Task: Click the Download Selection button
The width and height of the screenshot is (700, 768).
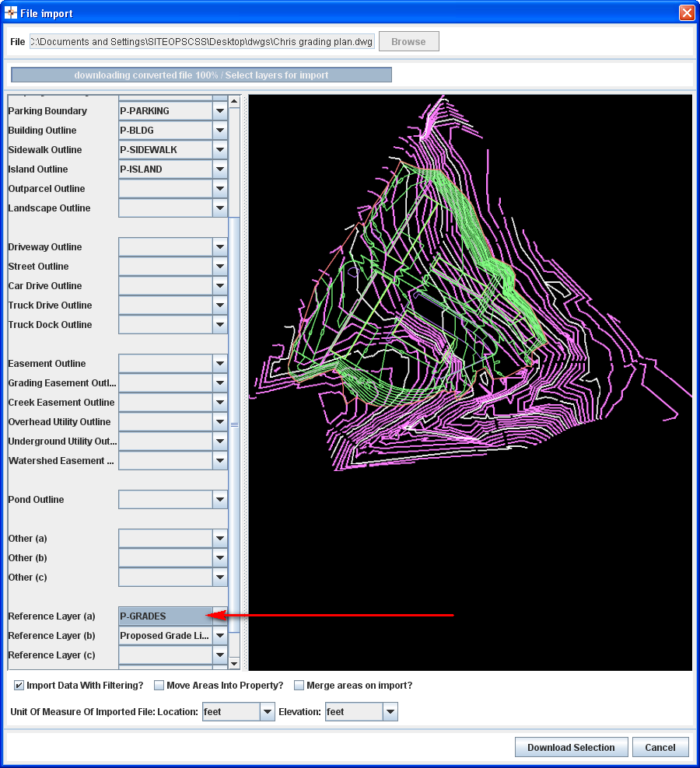Action: pos(571,747)
